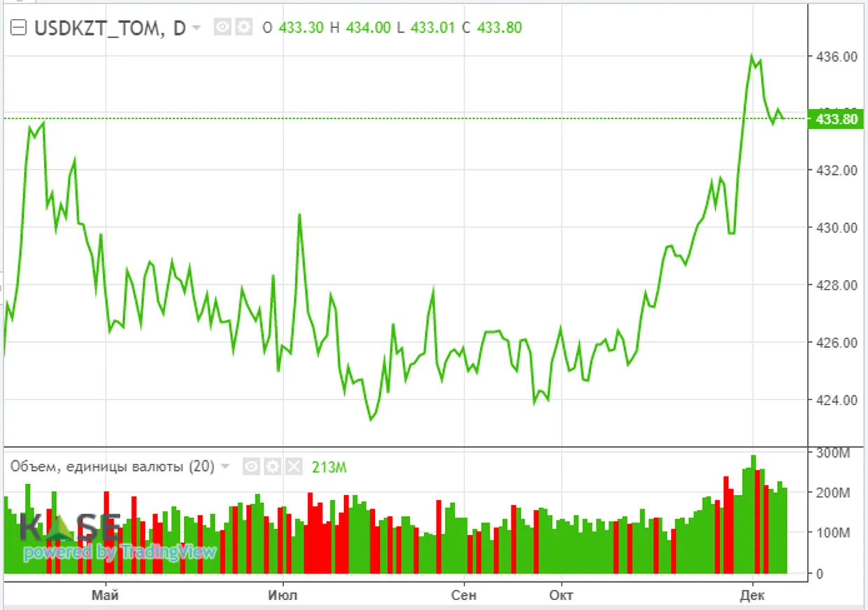Image resolution: width=868 pixels, height=610 pixels.
Task: Open the Объем indicator settings gear
Action: pyautogui.click(x=273, y=467)
